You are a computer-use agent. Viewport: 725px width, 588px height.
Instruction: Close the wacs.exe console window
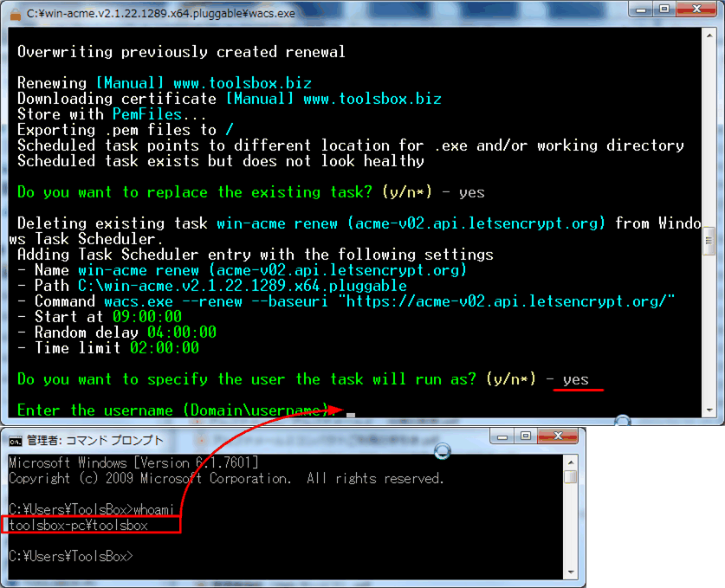[x=696, y=10]
